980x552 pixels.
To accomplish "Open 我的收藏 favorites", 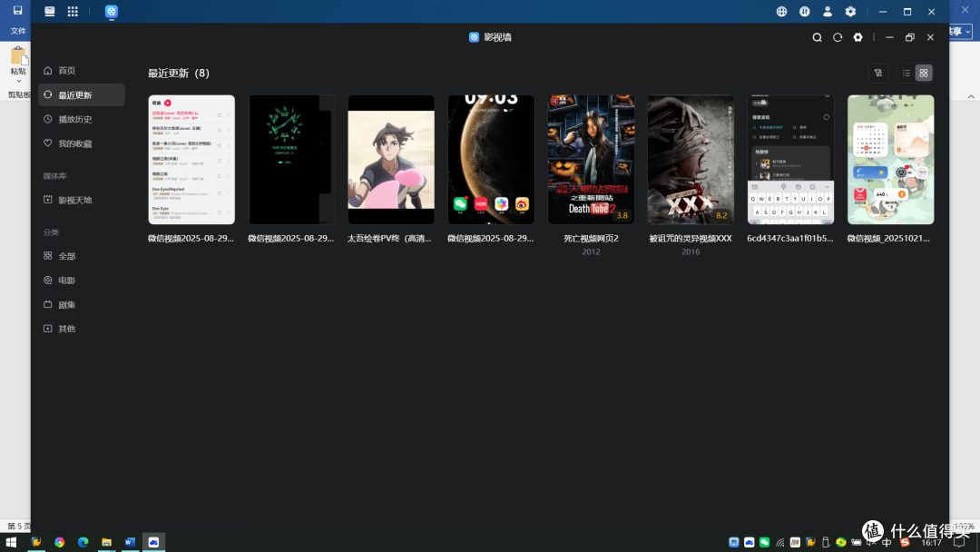I will tap(82, 143).
